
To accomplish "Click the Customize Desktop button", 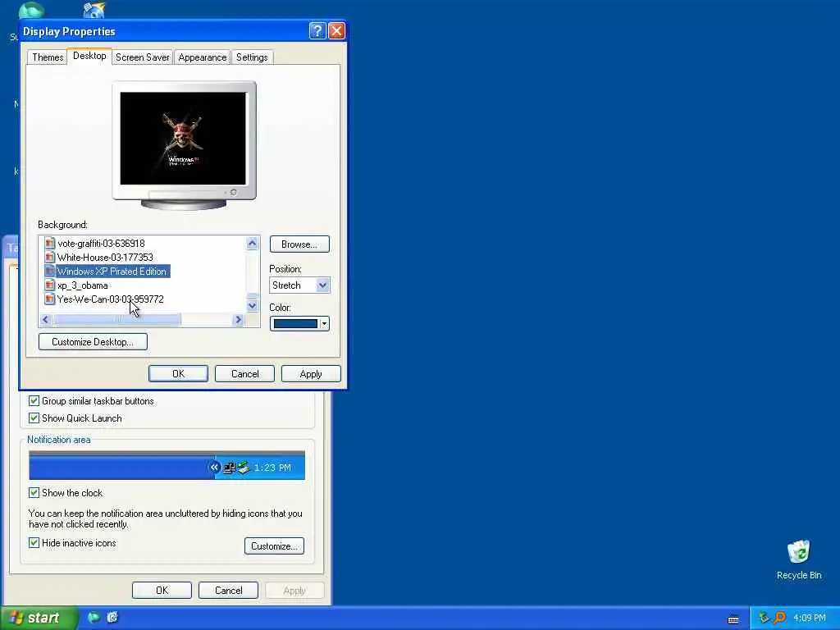I will [93, 342].
